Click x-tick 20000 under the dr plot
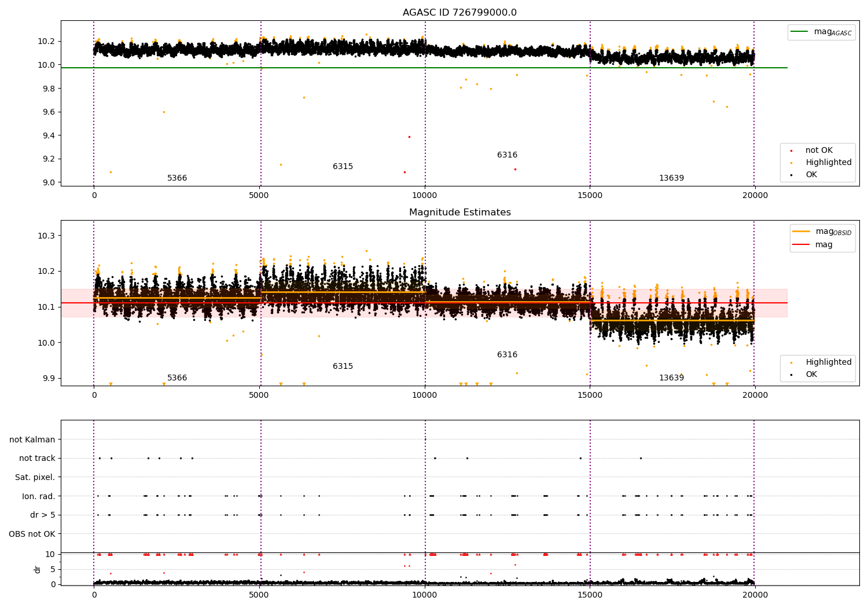This screenshot has width=868, height=608. pyautogui.click(x=755, y=595)
